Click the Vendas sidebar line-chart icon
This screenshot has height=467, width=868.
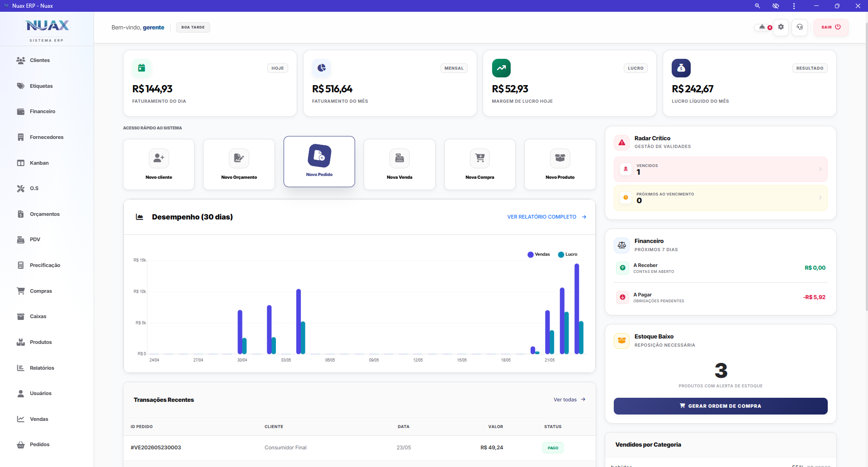(x=21, y=419)
